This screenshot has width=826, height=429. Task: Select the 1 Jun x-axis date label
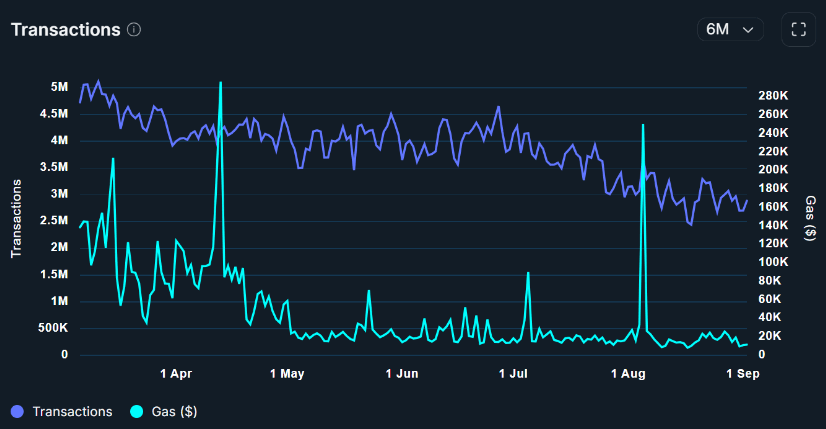pos(402,374)
